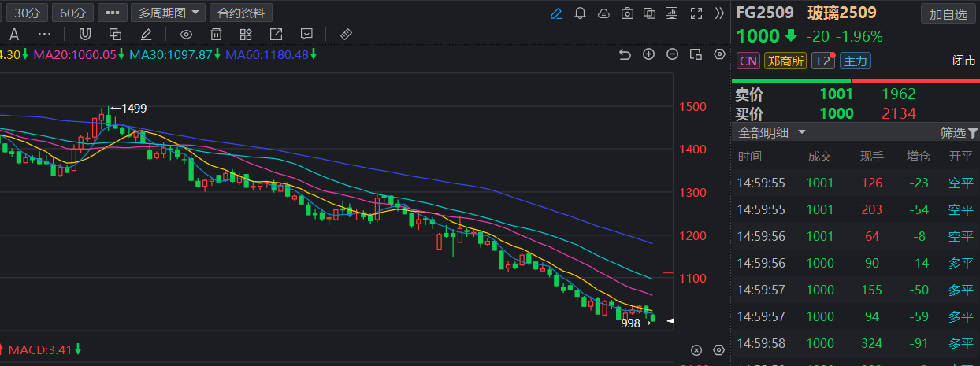The width and height of the screenshot is (980, 366).
Task: Enter fullscreen chart mode
Action: pyautogui.click(x=696, y=13)
